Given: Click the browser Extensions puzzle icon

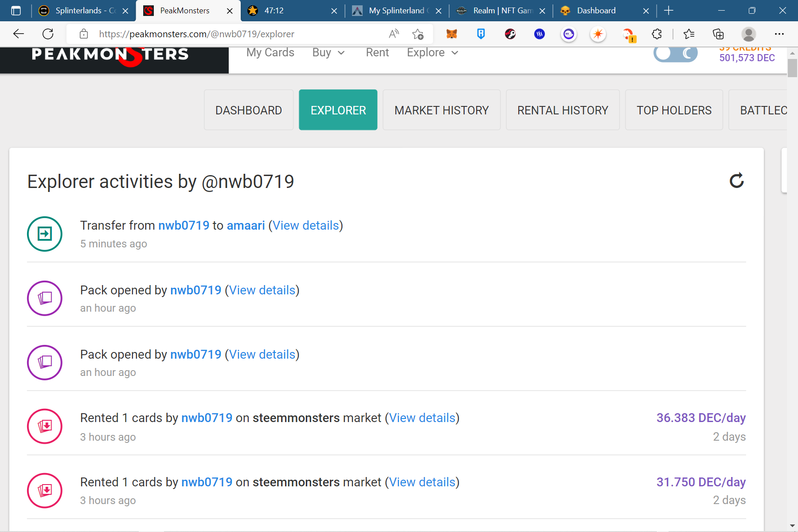Looking at the screenshot, I should click(657, 34).
